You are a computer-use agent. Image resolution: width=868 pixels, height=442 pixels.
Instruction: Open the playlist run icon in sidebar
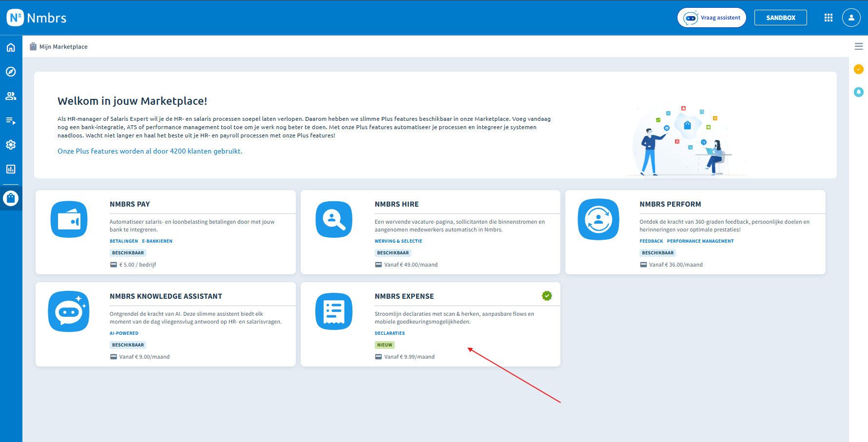11,120
